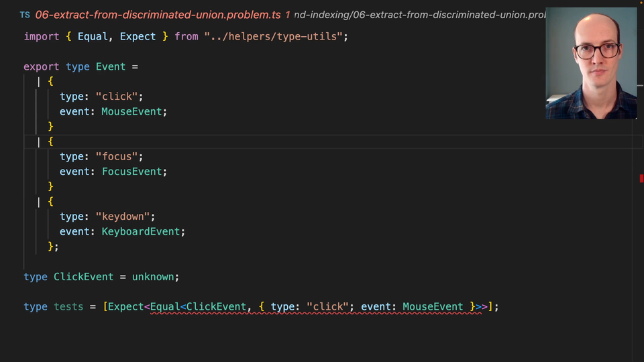Image resolution: width=644 pixels, height=362 pixels.
Task: Click the Event type name after export type
Action: [x=111, y=66]
